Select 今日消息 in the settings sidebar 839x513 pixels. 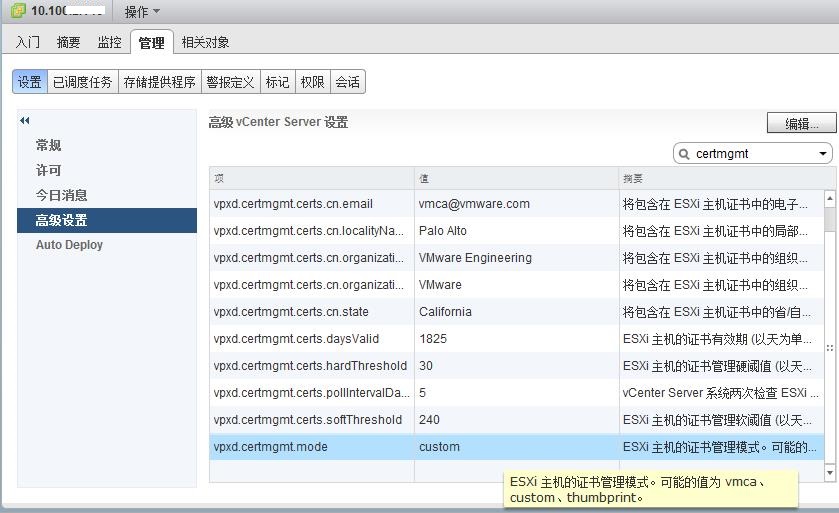(x=107, y=195)
